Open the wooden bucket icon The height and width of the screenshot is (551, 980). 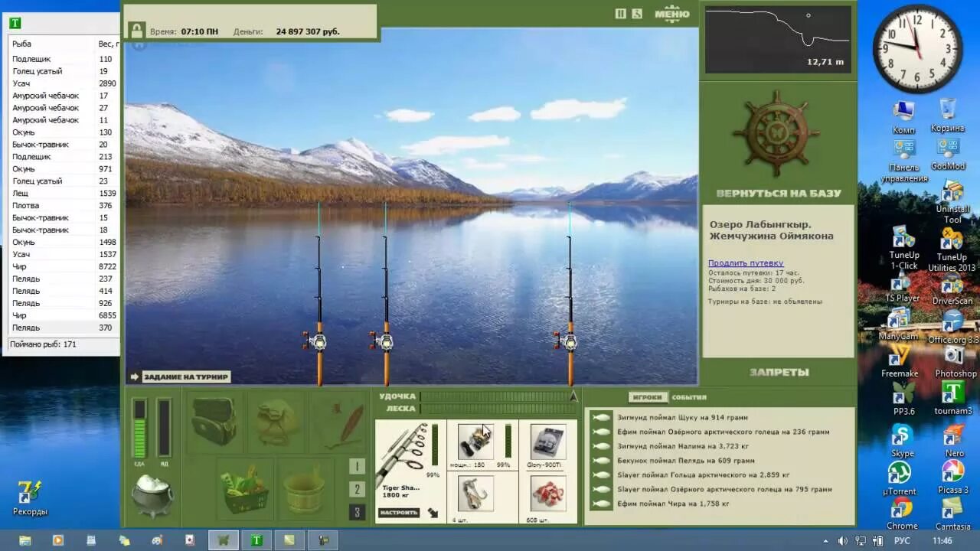[x=305, y=490]
